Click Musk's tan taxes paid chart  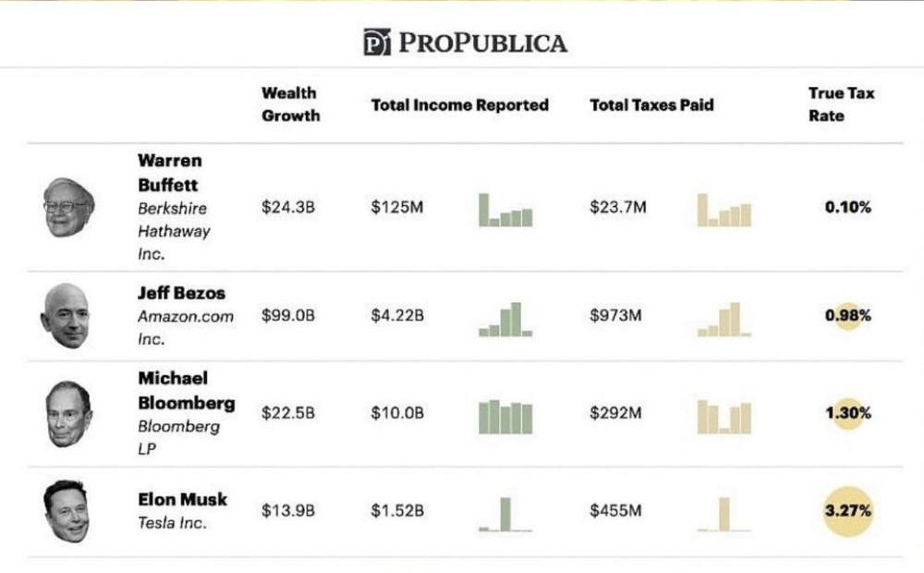(724, 515)
